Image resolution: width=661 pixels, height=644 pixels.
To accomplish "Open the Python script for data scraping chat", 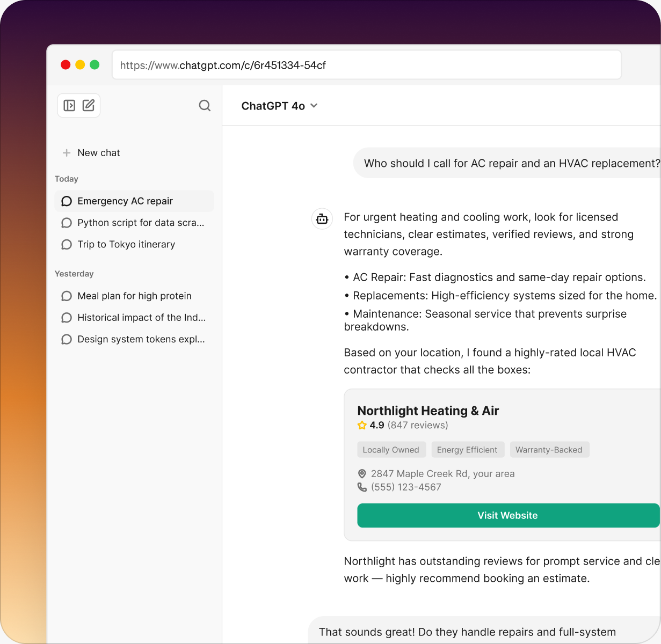I will tap(134, 223).
